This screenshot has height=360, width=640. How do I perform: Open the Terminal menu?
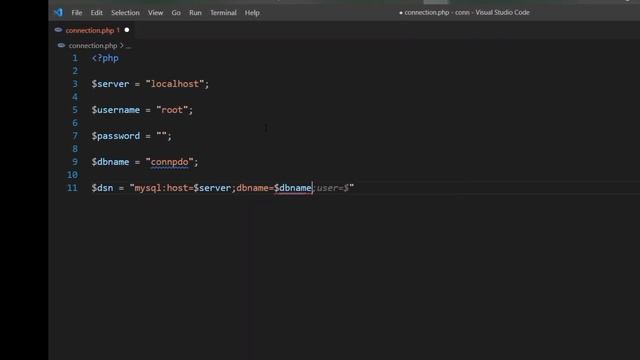tap(223, 13)
